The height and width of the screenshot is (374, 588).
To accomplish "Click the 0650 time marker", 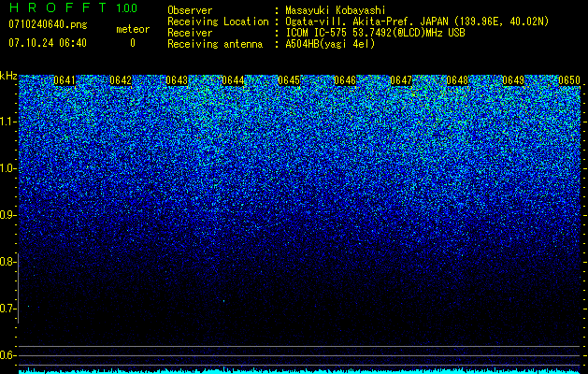I will tap(569, 80).
